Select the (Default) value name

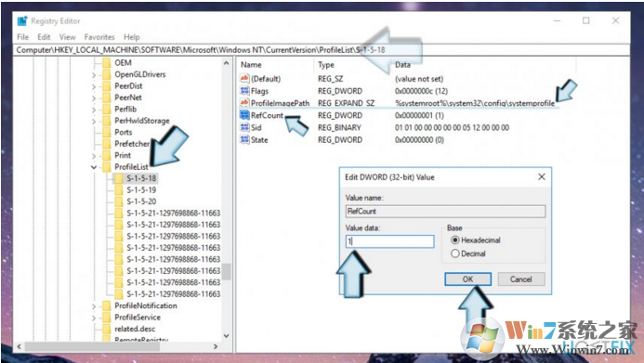tap(266, 79)
